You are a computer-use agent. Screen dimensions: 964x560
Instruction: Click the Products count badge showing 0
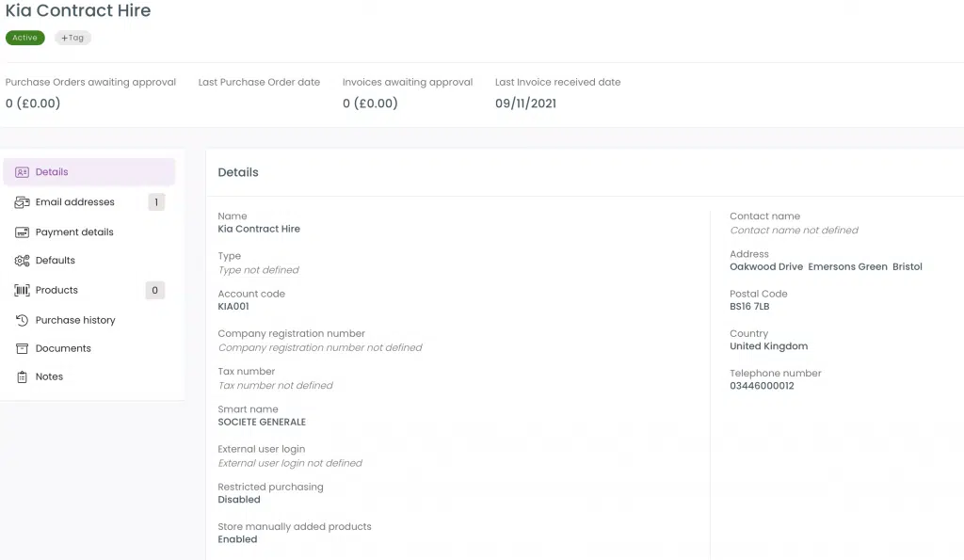click(155, 290)
